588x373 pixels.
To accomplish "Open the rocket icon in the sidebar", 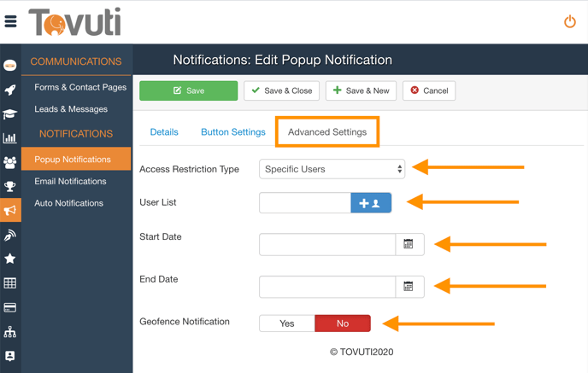I will click(x=10, y=90).
